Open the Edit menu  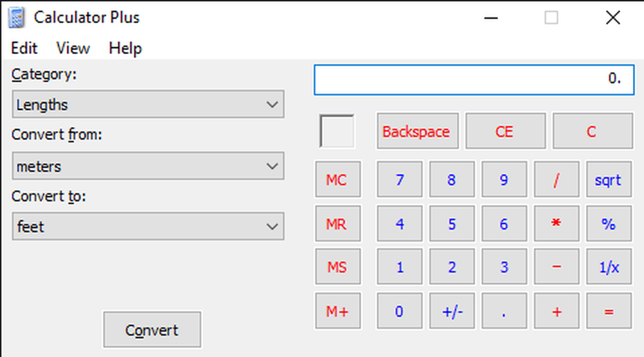(24, 48)
